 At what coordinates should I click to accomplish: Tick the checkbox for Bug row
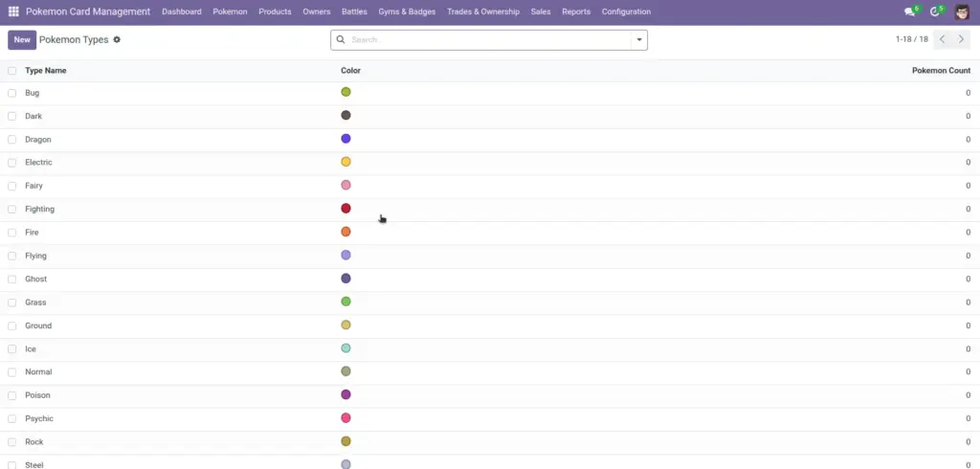click(x=11, y=93)
